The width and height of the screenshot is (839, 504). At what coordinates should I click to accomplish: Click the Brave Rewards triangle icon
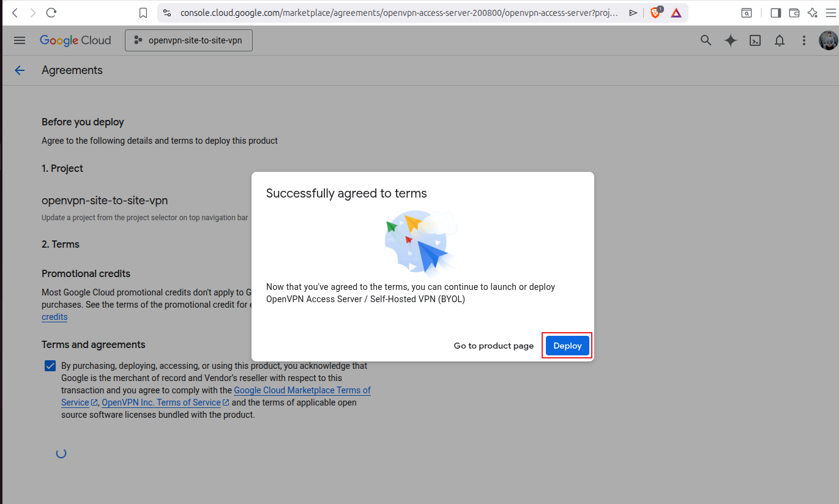(676, 13)
